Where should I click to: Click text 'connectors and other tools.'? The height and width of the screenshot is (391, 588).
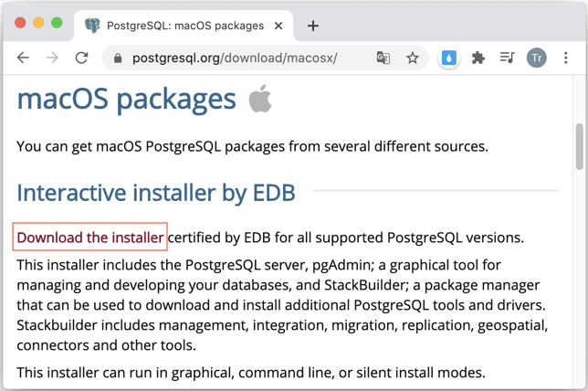click(107, 345)
